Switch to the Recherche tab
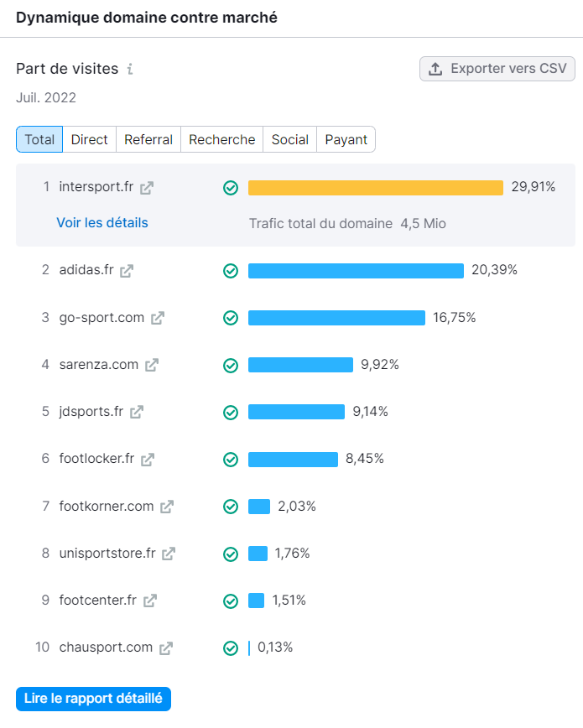This screenshot has width=583, height=728. 221,139
